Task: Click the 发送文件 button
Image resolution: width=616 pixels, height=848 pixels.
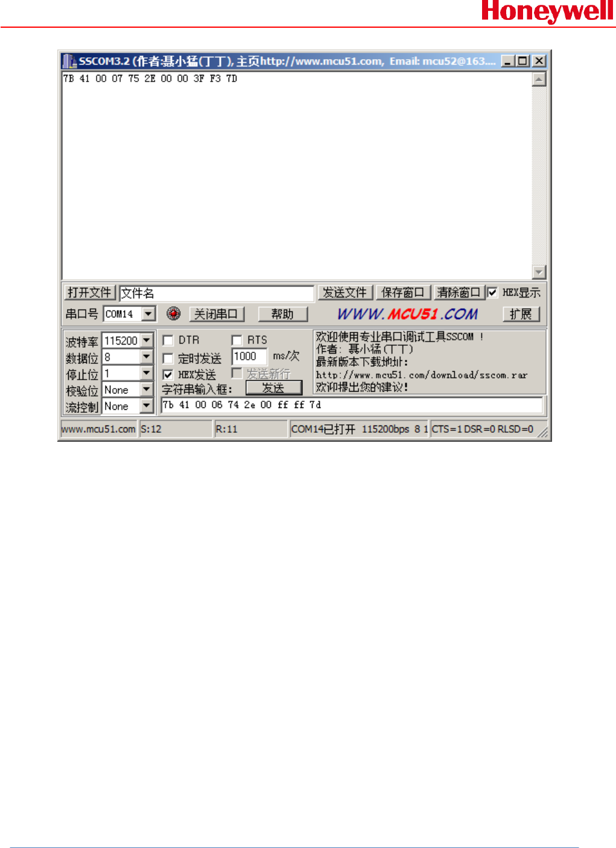Action: click(x=345, y=293)
